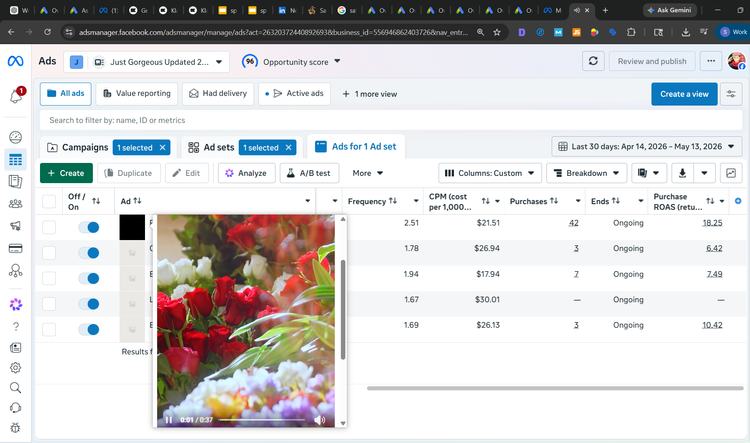Switch to the Active ads view
The image size is (750, 443).
(x=294, y=94)
